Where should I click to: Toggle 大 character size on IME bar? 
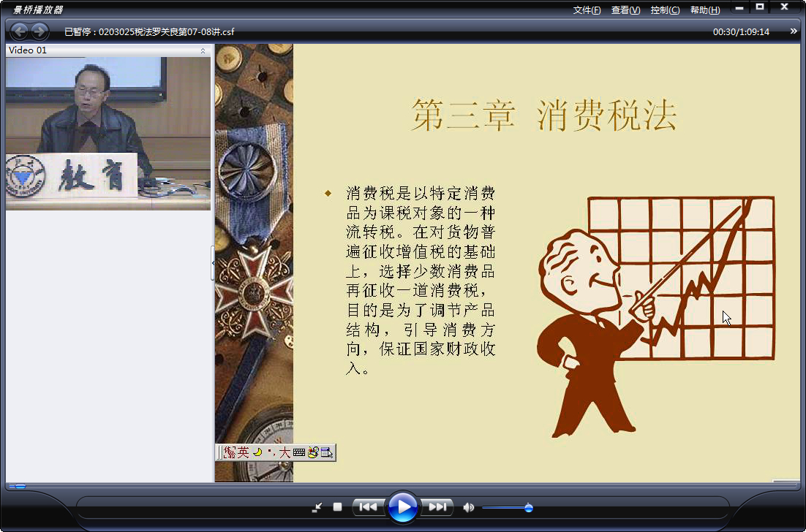285,452
